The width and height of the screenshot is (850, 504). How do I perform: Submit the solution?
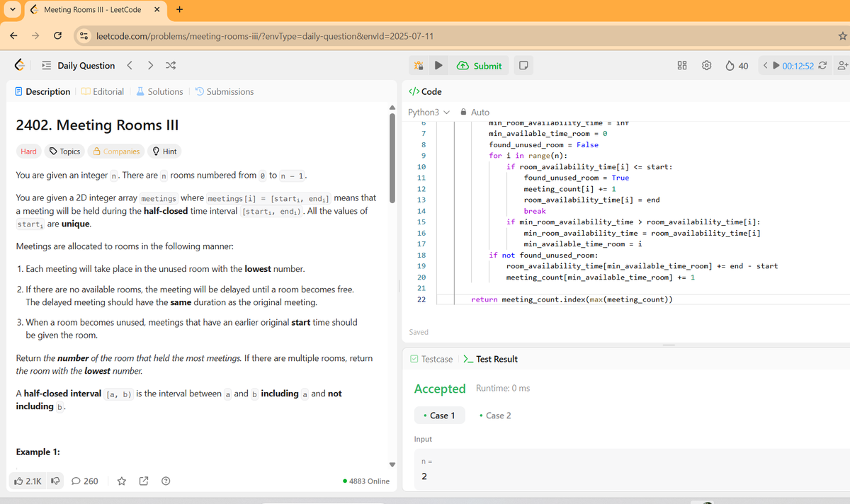[481, 66]
